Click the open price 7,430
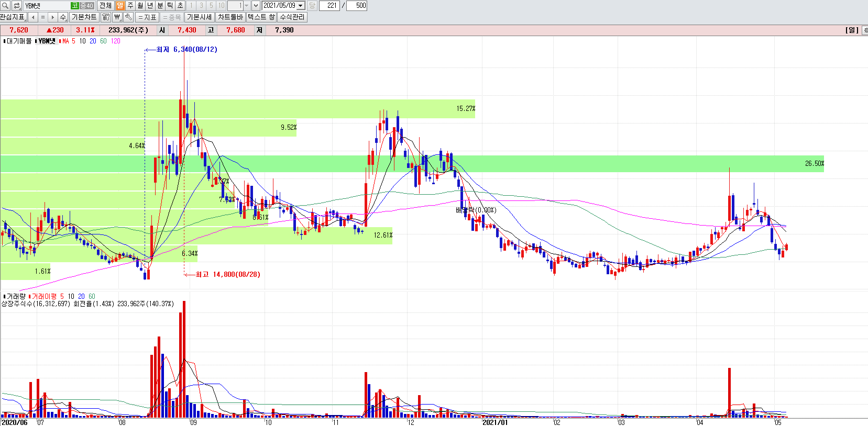This screenshot has height=426, width=868. pos(187,30)
